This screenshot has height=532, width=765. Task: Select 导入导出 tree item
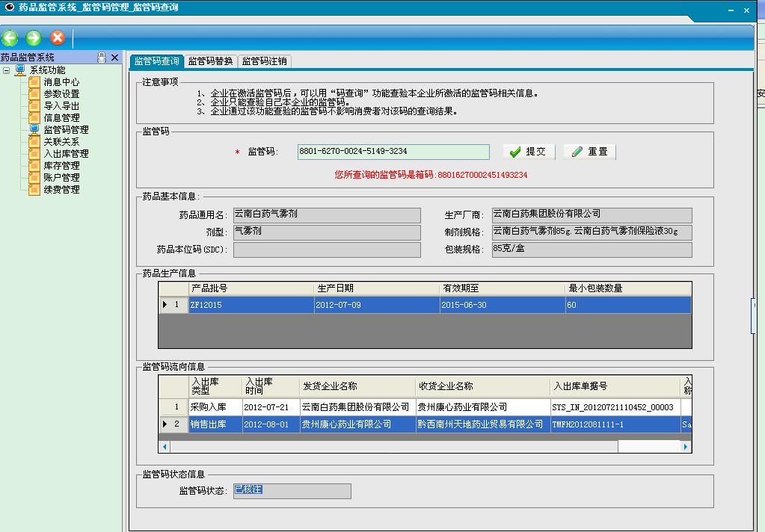[x=61, y=106]
